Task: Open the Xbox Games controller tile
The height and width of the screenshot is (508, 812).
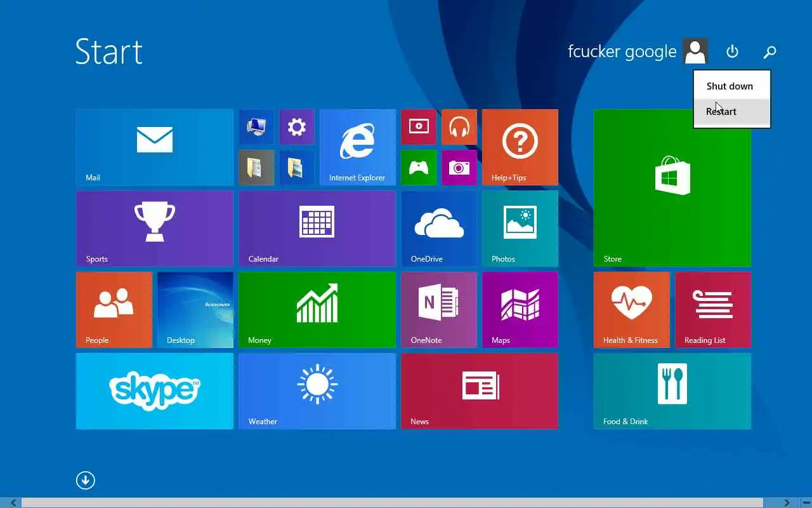Action: [419, 168]
